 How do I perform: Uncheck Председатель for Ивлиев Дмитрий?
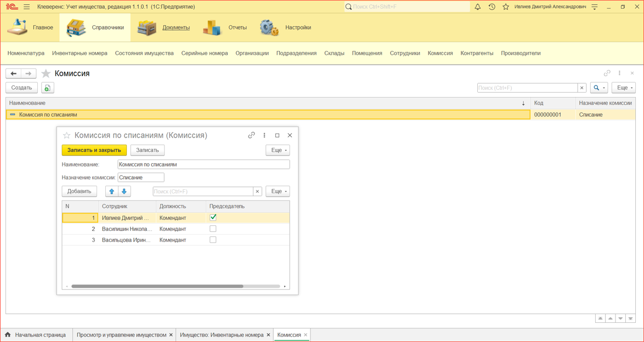coord(213,218)
